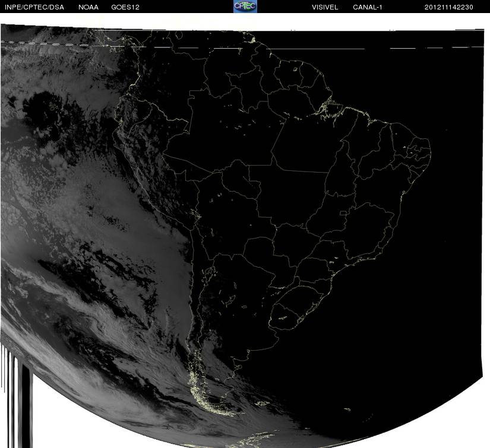The image size is (490, 448).
Task: Click the CPTEC logo in the header
Action: click(x=245, y=7)
